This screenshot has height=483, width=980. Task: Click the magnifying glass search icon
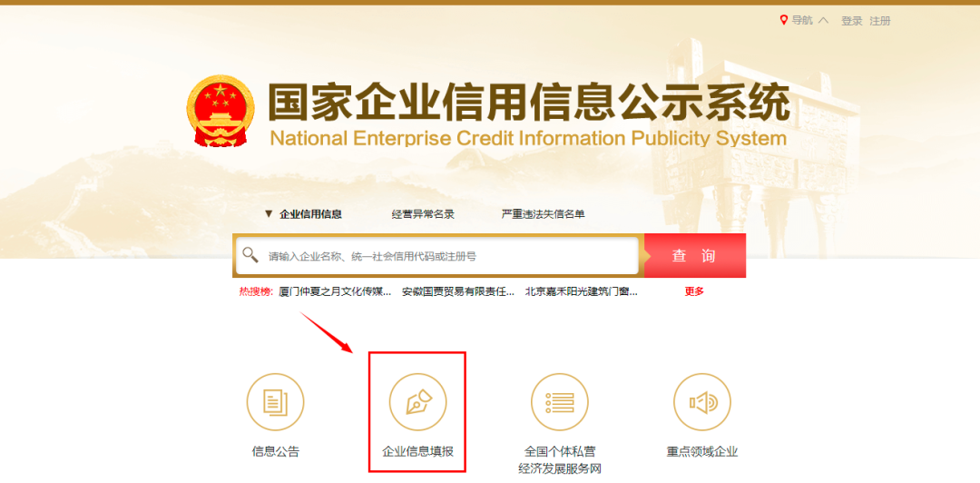coord(250,256)
